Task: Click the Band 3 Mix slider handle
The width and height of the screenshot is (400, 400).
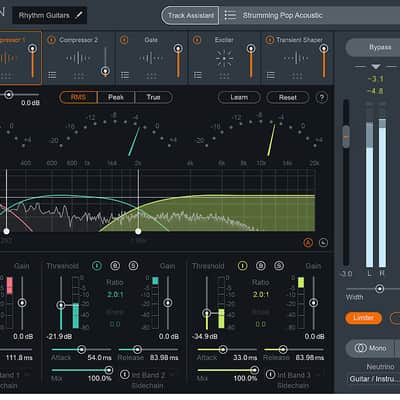Action: pyautogui.click(x=254, y=370)
